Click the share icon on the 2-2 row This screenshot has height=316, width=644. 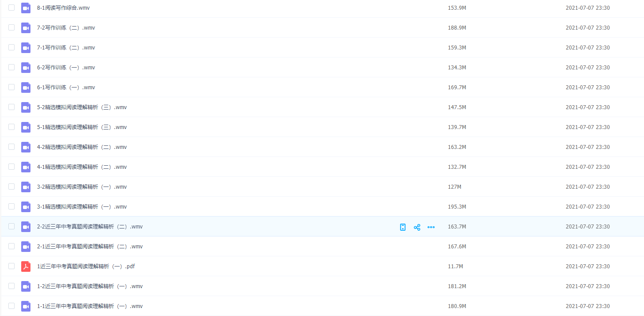coord(417,227)
